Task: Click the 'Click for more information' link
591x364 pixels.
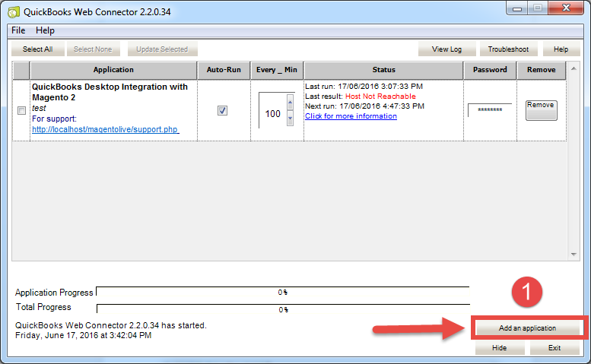Action: click(x=351, y=116)
